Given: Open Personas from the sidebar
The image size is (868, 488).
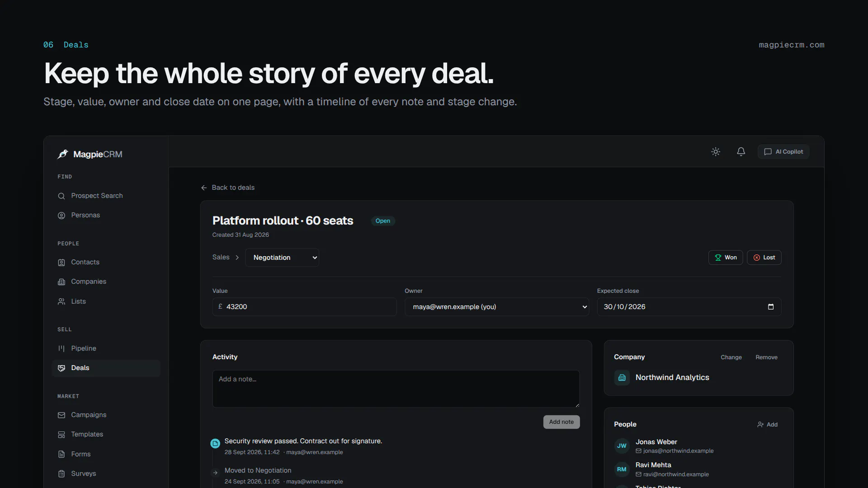Looking at the screenshot, I should click(106, 215).
